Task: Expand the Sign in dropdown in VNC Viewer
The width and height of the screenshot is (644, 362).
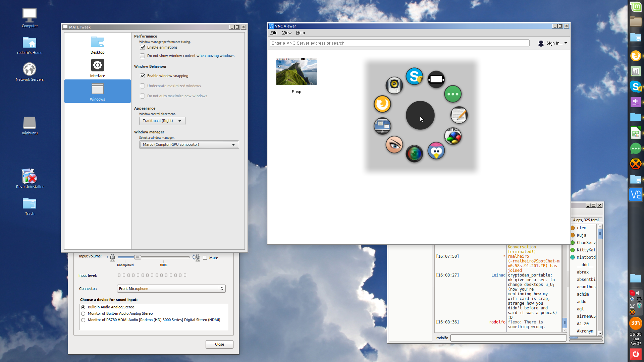Action: click(553, 43)
